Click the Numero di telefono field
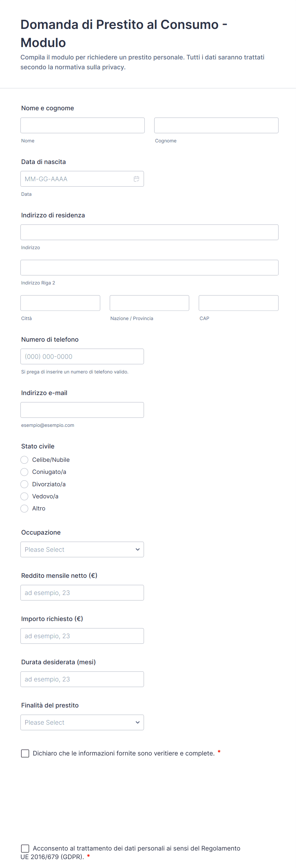 coord(82,357)
